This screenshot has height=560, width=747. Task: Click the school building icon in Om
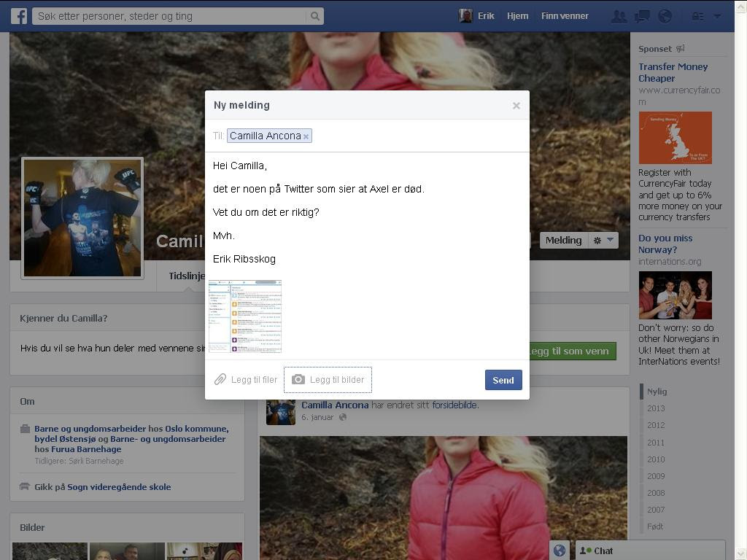[x=25, y=486]
